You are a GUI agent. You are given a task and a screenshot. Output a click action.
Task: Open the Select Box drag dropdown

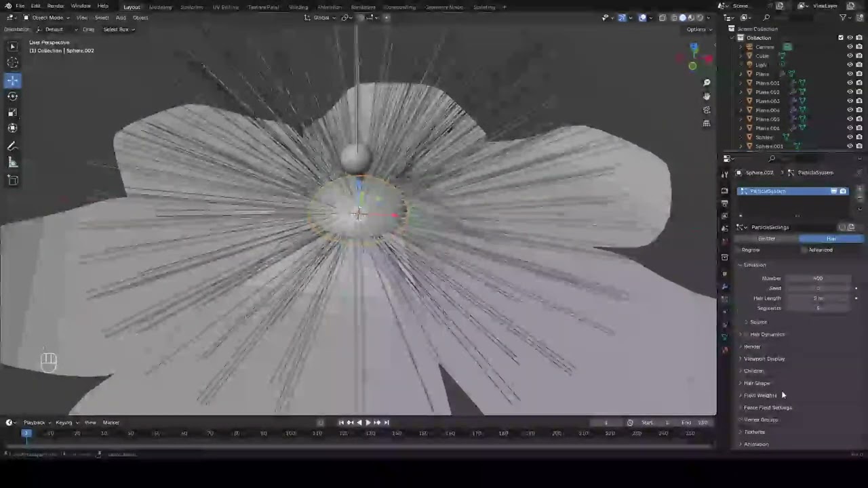click(118, 29)
